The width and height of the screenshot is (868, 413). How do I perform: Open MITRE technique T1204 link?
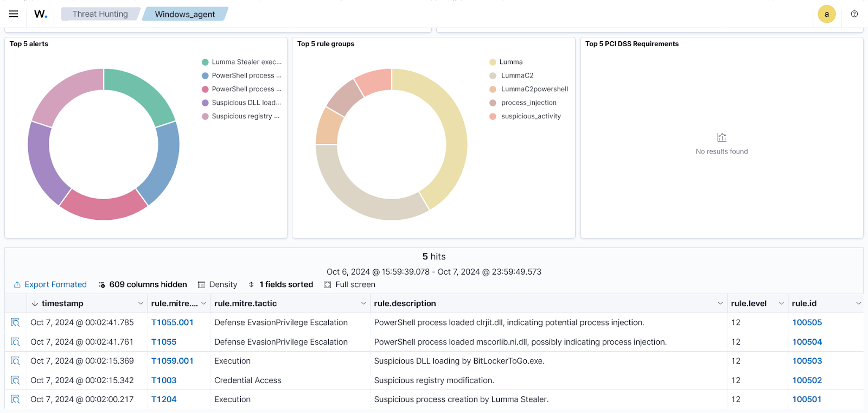point(164,399)
